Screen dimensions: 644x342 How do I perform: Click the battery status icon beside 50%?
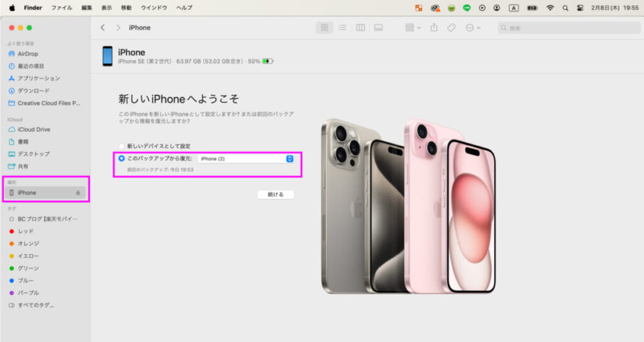click(268, 61)
